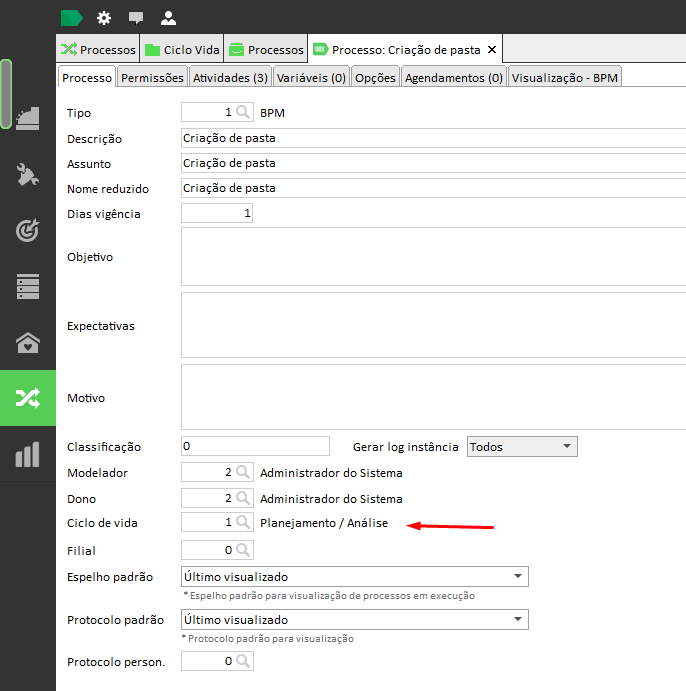Click the green tag logo icon
686x691 pixels.
71,18
